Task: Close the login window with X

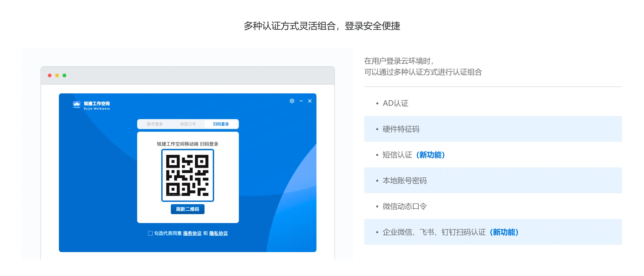Action: (310, 101)
